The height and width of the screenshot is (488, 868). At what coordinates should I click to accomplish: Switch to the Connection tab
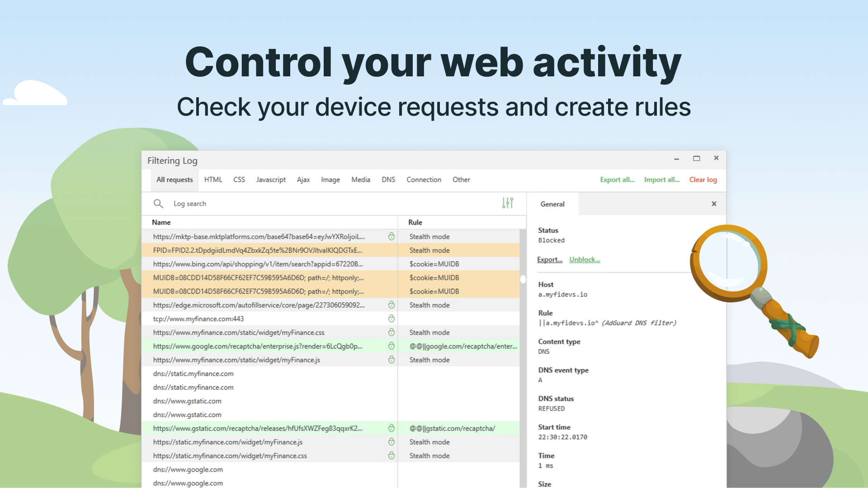(424, 179)
